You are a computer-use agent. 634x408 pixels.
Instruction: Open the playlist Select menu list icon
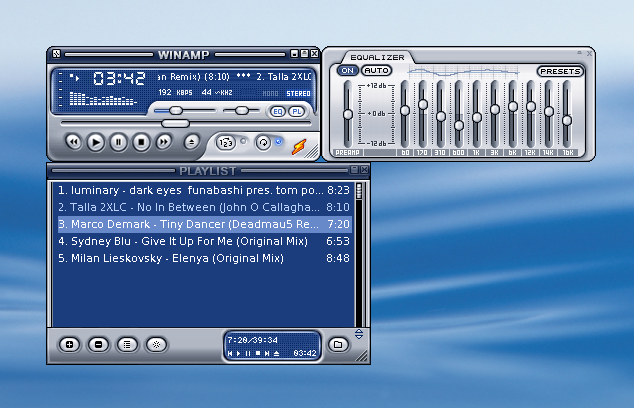[x=127, y=345]
